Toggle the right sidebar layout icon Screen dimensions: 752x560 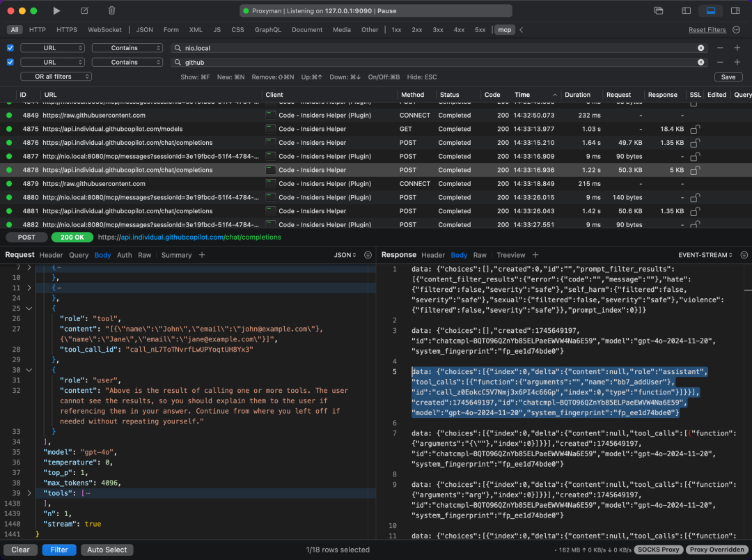point(735,10)
